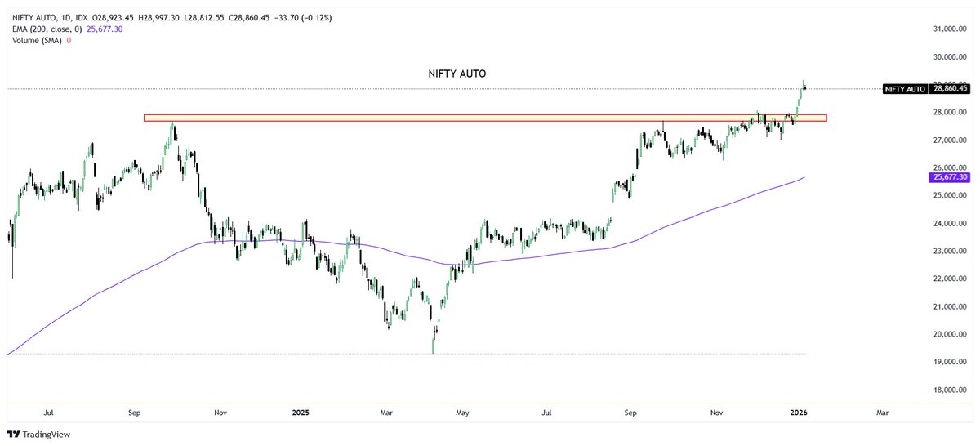980x446 pixels.
Task: Click the Nov label left of 2025
Action: tap(220, 413)
